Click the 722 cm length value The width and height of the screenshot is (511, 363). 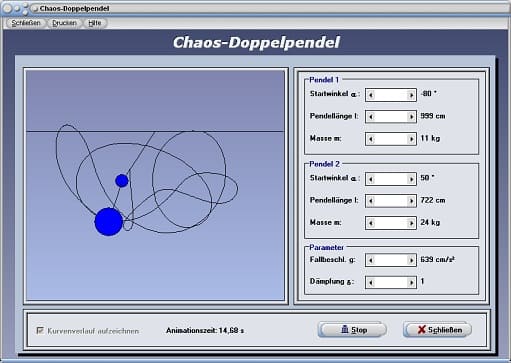point(433,200)
